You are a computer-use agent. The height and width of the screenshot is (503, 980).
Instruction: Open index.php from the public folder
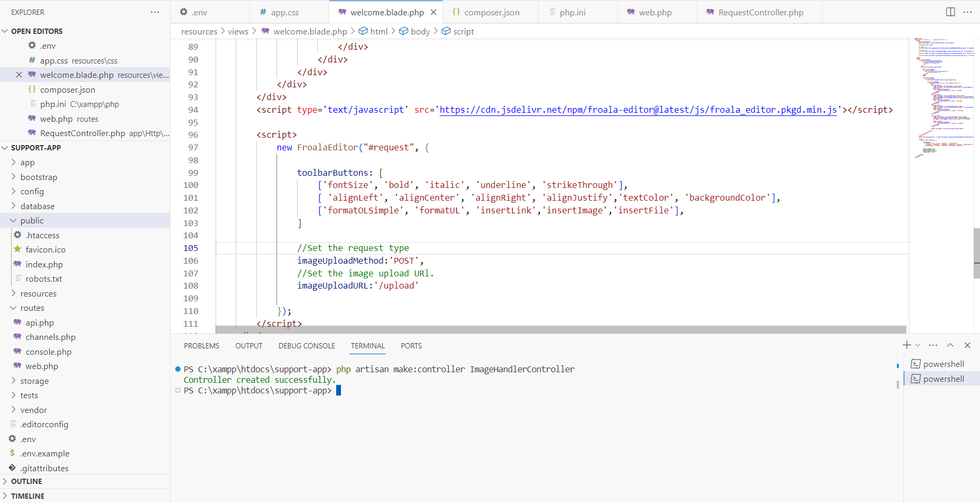coord(44,264)
